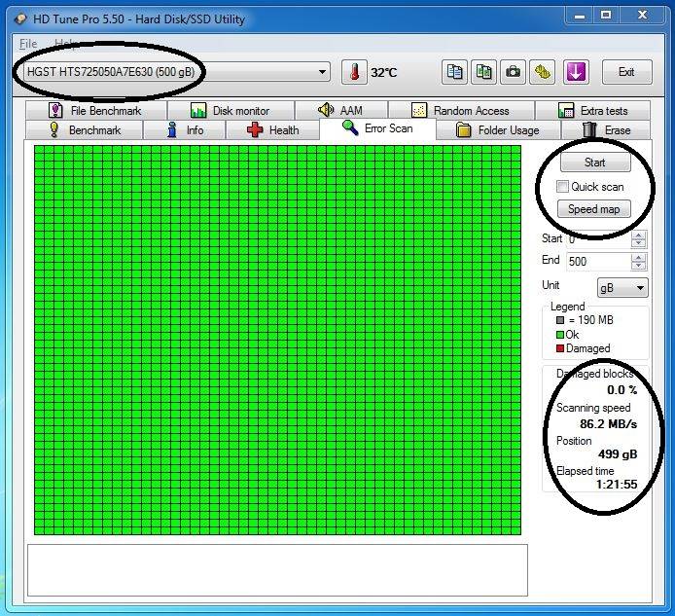
Task: Switch to the Erase tab
Action: pos(606,130)
